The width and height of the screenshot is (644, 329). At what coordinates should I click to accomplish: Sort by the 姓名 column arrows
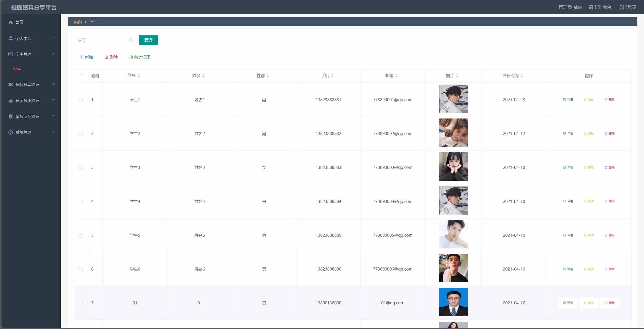click(x=204, y=76)
